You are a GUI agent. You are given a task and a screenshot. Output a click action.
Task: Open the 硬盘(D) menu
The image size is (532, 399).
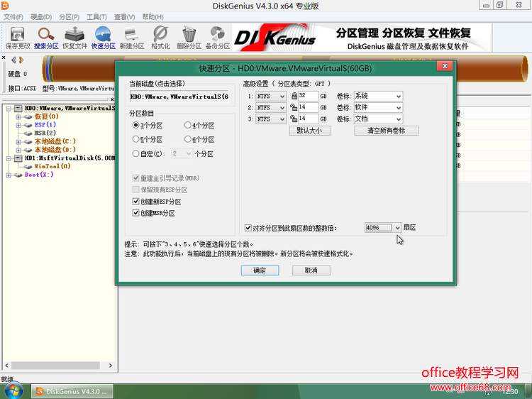41,17
